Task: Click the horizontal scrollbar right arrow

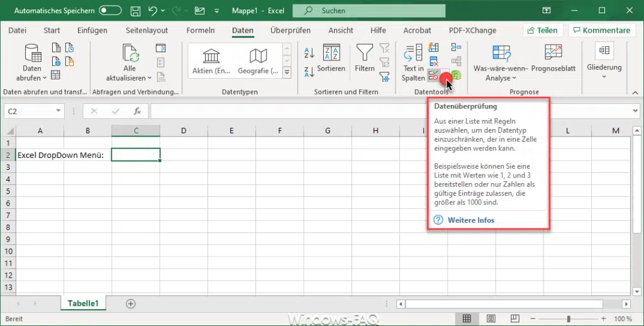Action: tap(626, 304)
